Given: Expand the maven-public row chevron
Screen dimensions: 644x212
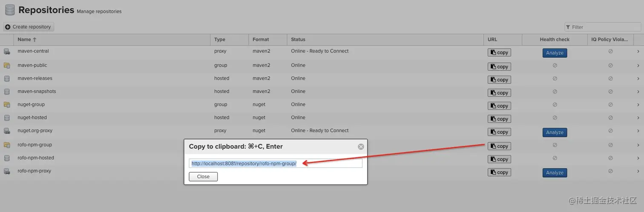Looking at the screenshot, I should coord(638,66).
